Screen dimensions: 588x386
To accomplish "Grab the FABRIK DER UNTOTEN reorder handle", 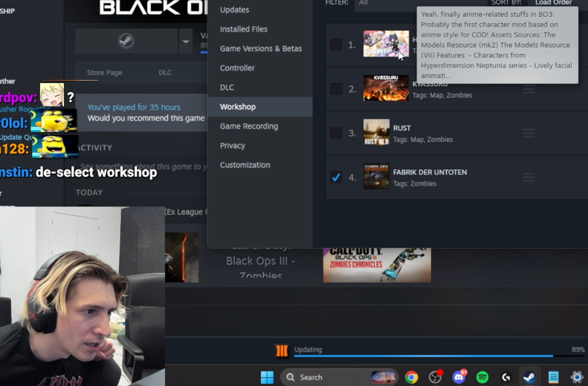I will (529, 178).
